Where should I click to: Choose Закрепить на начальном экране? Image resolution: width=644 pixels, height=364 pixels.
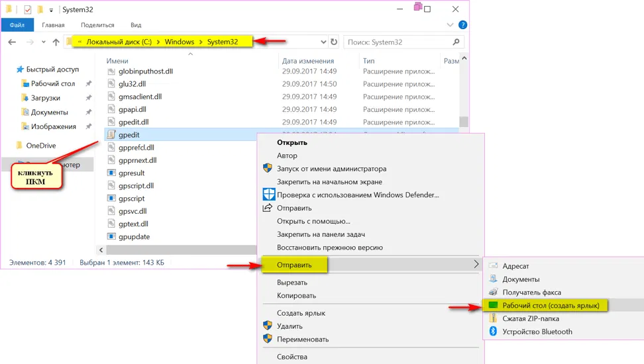click(x=329, y=182)
